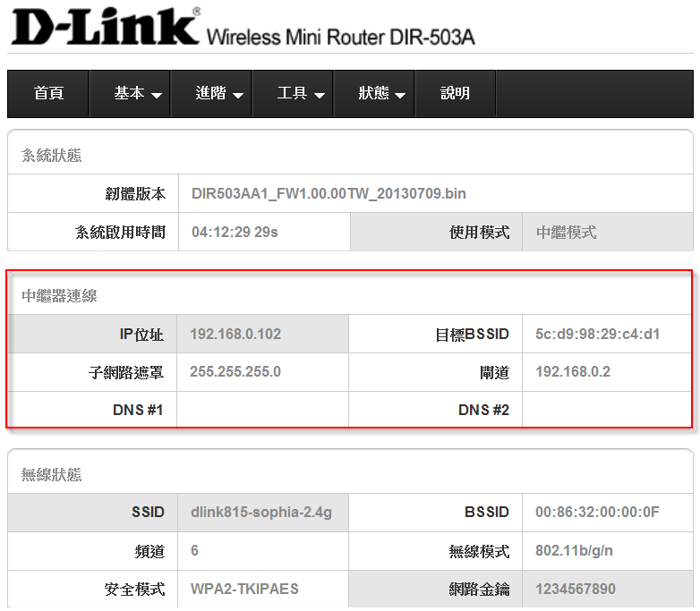Click the 頻道 channel value 6

click(x=195, y=551)
